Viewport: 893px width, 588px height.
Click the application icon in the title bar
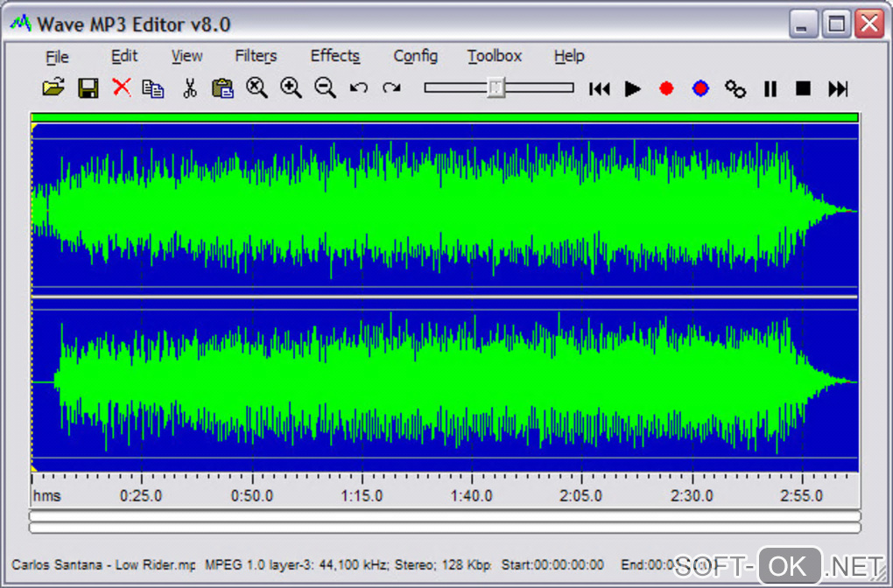20,24
